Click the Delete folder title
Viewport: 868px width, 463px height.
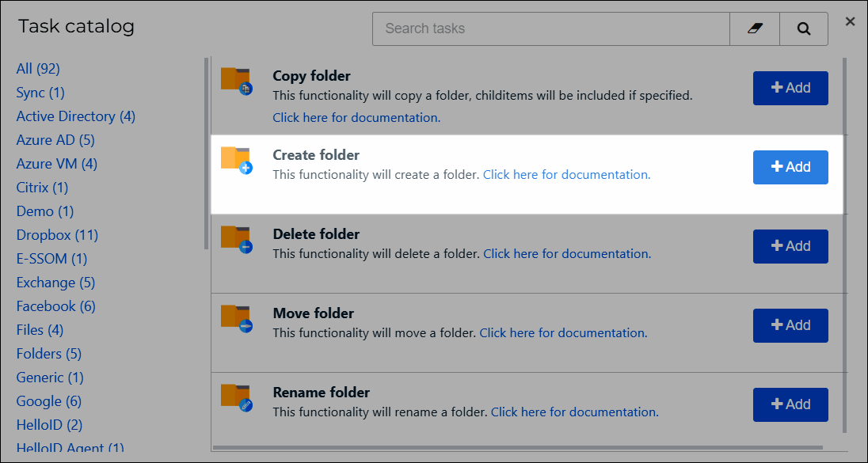[316, 234]
